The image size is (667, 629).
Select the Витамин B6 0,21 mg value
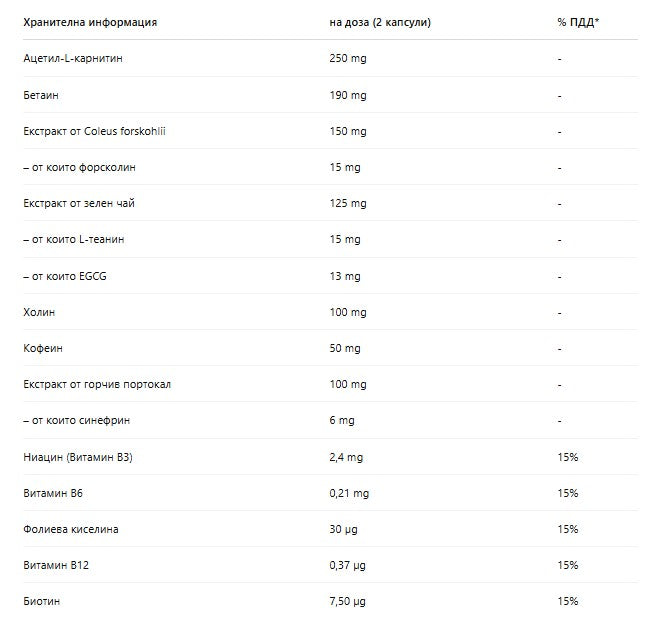349,493
